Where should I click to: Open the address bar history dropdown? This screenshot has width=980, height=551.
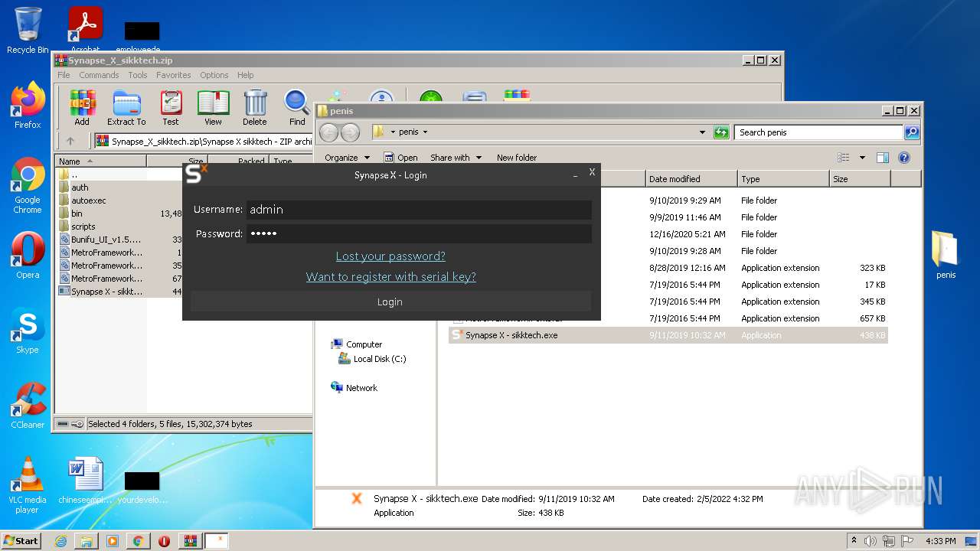pos(702,132)
